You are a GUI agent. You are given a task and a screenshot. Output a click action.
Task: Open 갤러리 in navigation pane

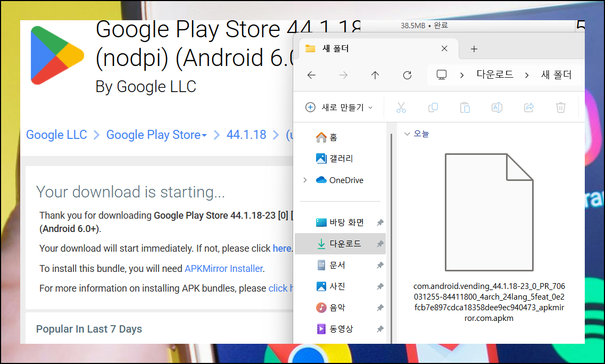point(334,158)
